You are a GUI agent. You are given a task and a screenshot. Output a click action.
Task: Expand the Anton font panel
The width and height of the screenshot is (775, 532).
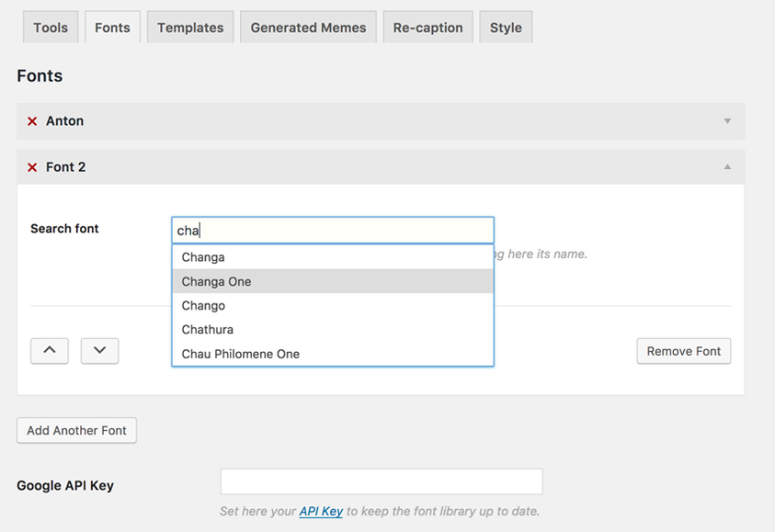click(x=726, y=120)
